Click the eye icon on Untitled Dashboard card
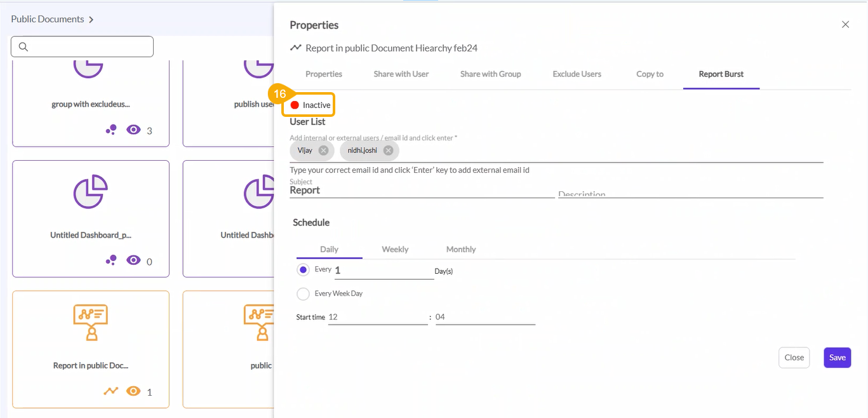This screenshot has width=868, height=418. pos(133,260)
